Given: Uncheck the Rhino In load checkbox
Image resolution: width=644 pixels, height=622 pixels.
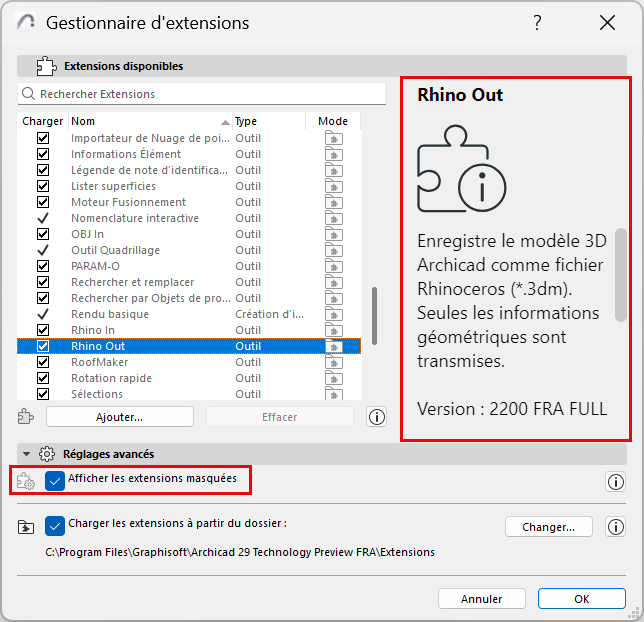Looking at the screenshot, I should coord(43,330).
